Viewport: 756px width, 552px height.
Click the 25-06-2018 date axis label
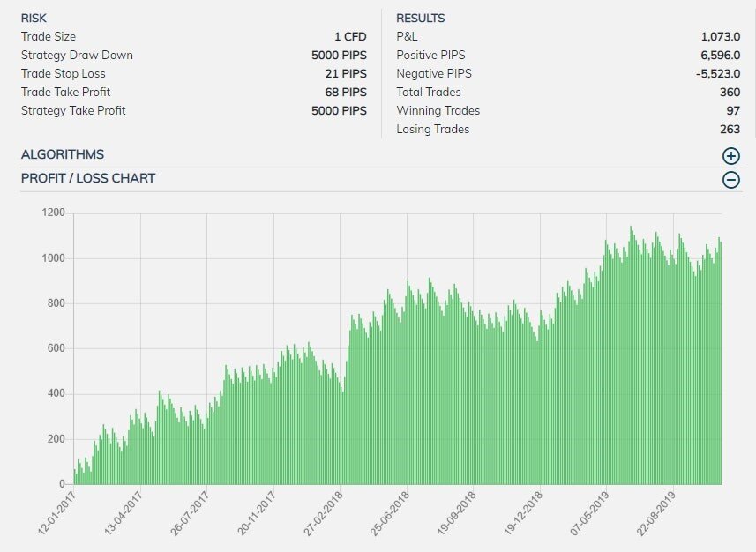[390, 512]
